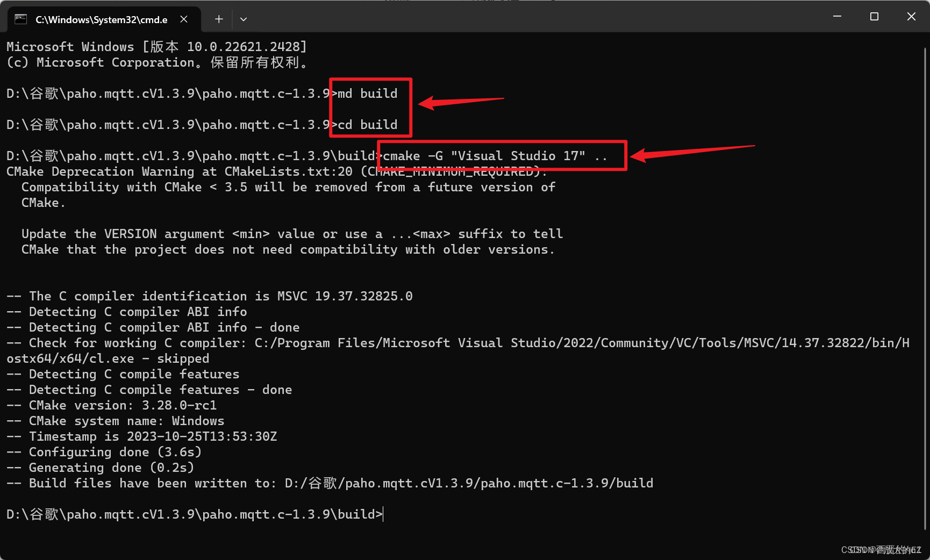
Task: Click the blinking cursor at the build prompt
Action: click(x=383, y=514)
